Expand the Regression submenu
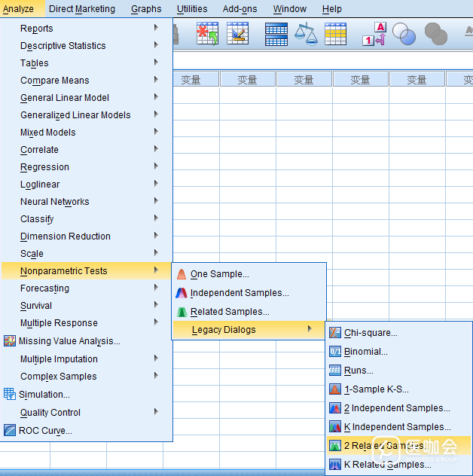 [45, 167]
